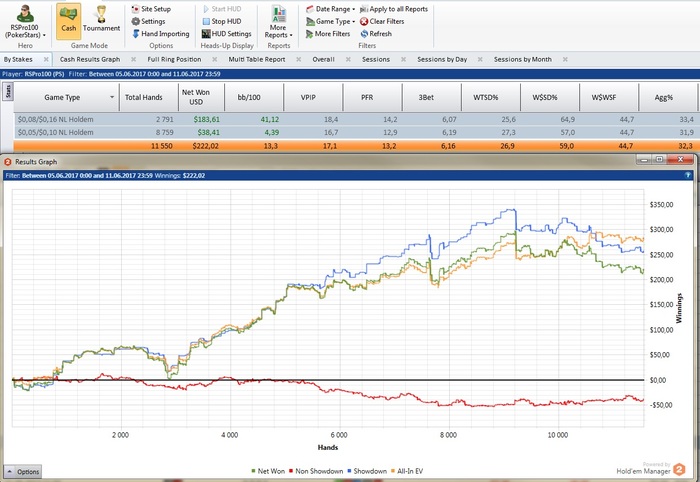The height and width of the screenshot is (482, 700).
Task: Toggle the All-In EV legend series
Action: pos(407,471)
